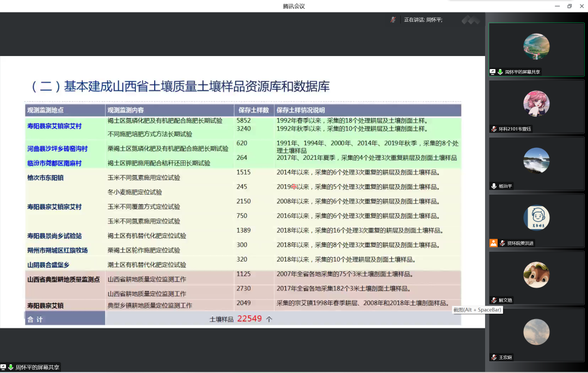Click the sample count 2049
Image resolution: width=588 pixels, height=373 pixels.
click(x=243, y=303)
